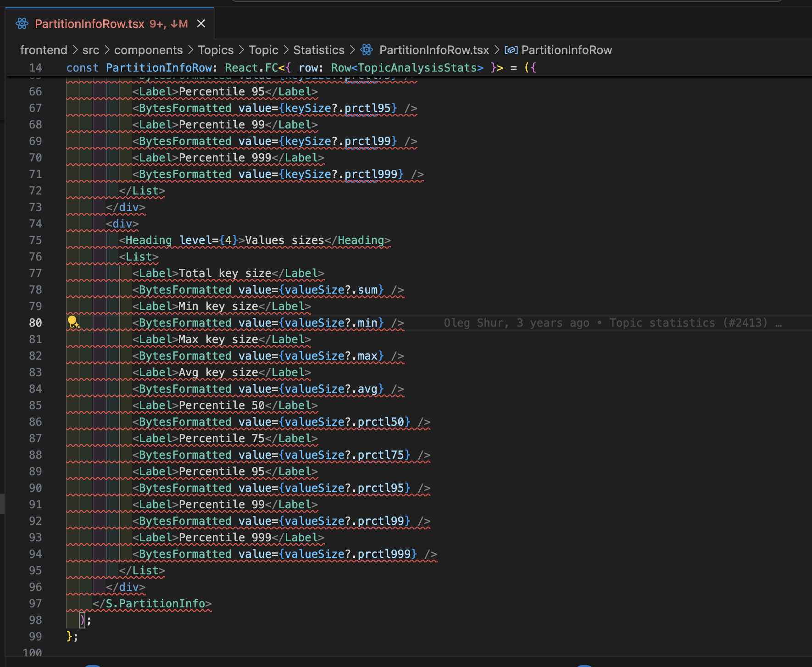The width and height of the screenshot is (812, 667).
Task: Click closing '</List>' tag on line 72
Action: click(142, 191)
